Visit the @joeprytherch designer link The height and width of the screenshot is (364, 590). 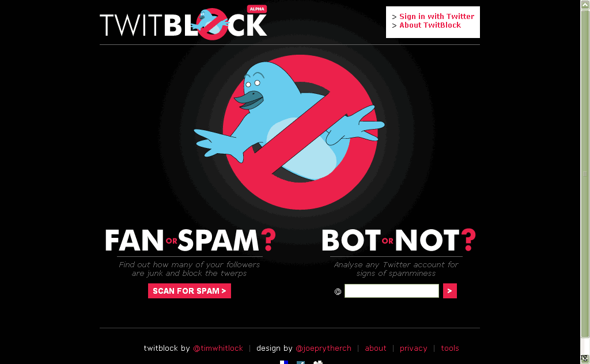click(323, 348)
